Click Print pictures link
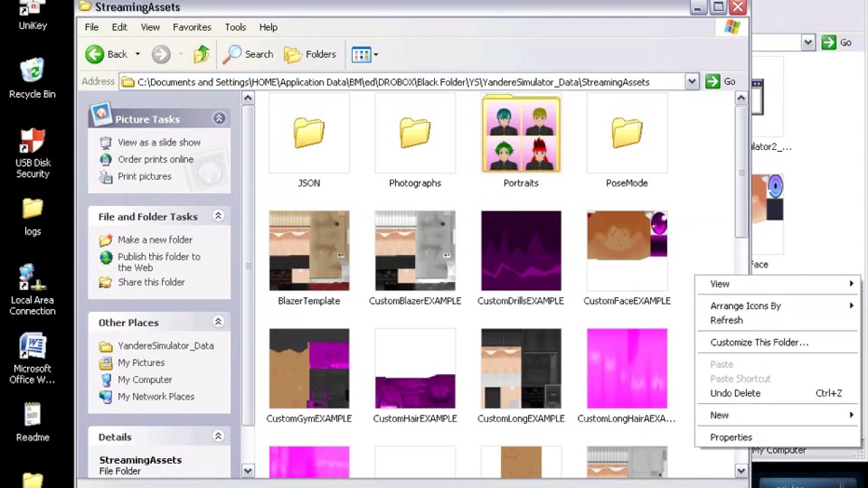Screen dimensions: 868x488 pos(144,176)
